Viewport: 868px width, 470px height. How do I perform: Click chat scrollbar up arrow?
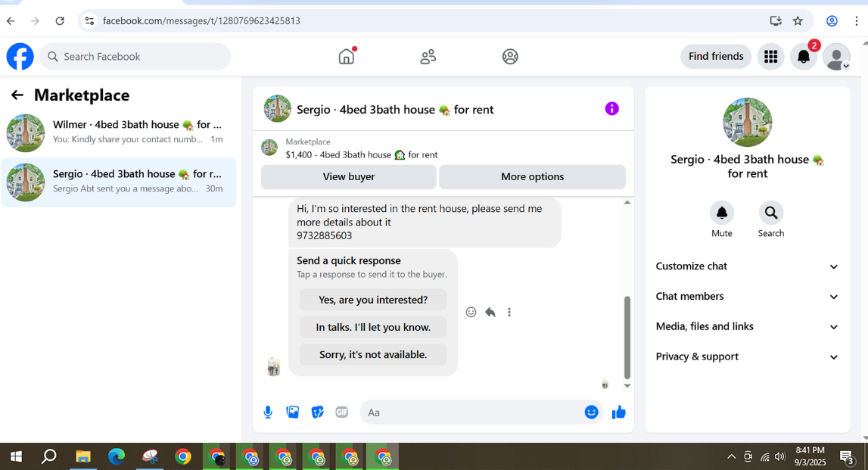(x=627, y=203)
